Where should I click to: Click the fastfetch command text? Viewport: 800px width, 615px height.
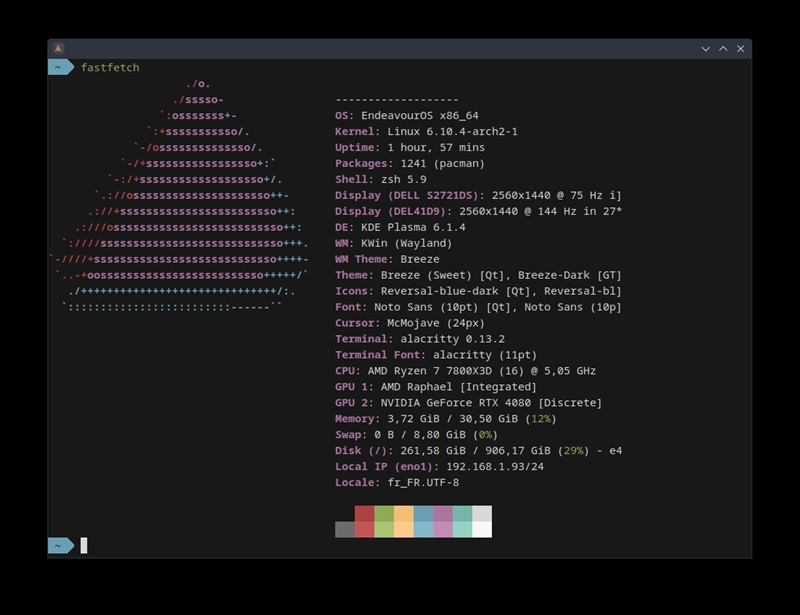click(x=110, y=67)
